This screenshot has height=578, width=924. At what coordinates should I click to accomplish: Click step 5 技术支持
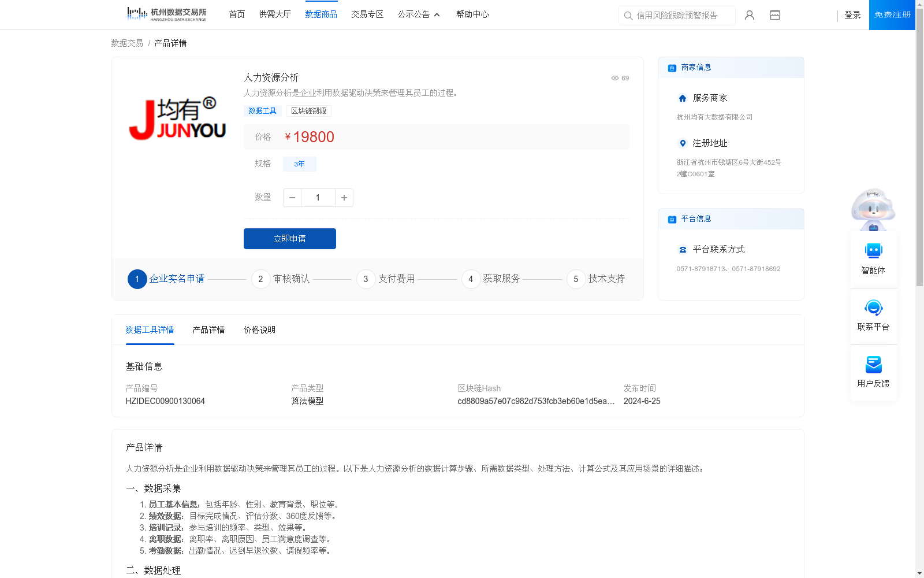[596, 279]
